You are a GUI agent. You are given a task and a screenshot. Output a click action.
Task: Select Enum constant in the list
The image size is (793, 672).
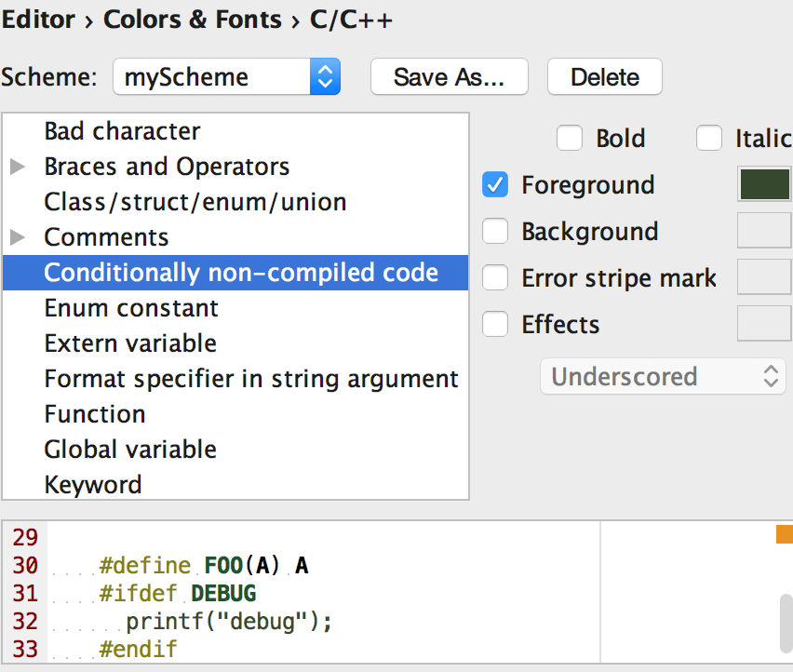click(x=131, y=308)
